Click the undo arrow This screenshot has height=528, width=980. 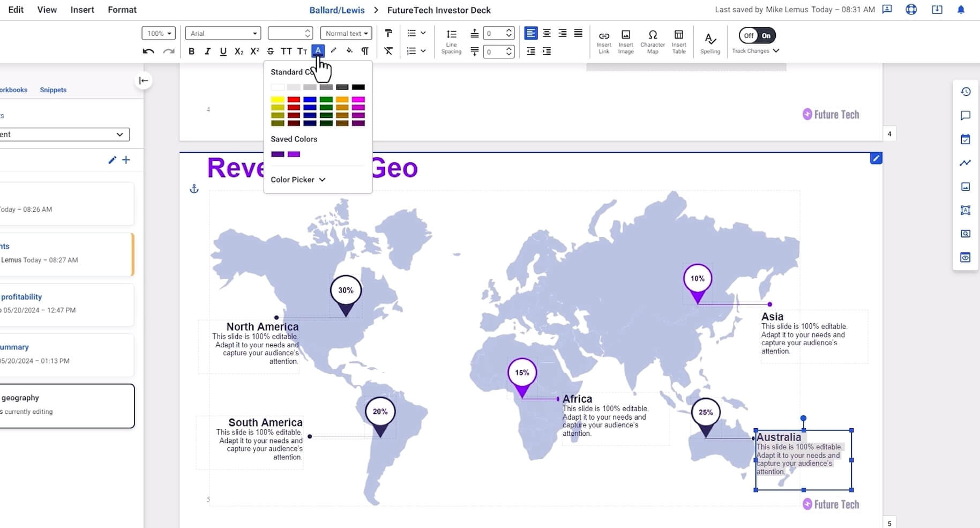pyautogui.click(x=148, y=51)
